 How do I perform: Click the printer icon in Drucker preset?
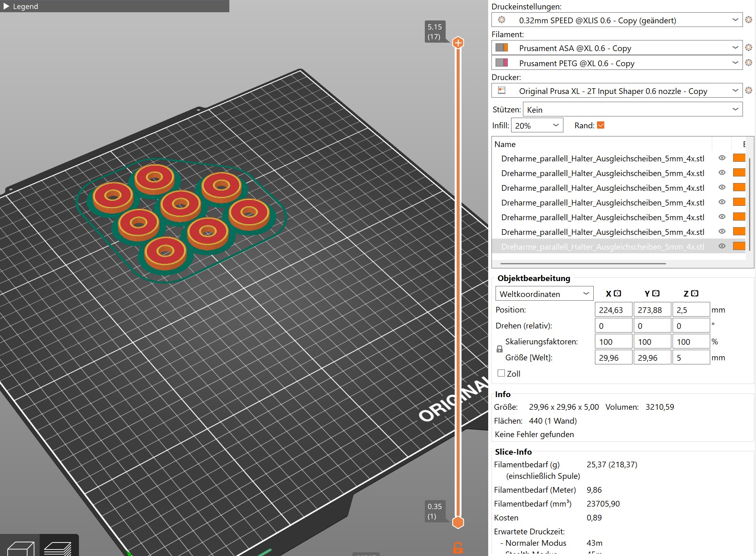point(502,90)
